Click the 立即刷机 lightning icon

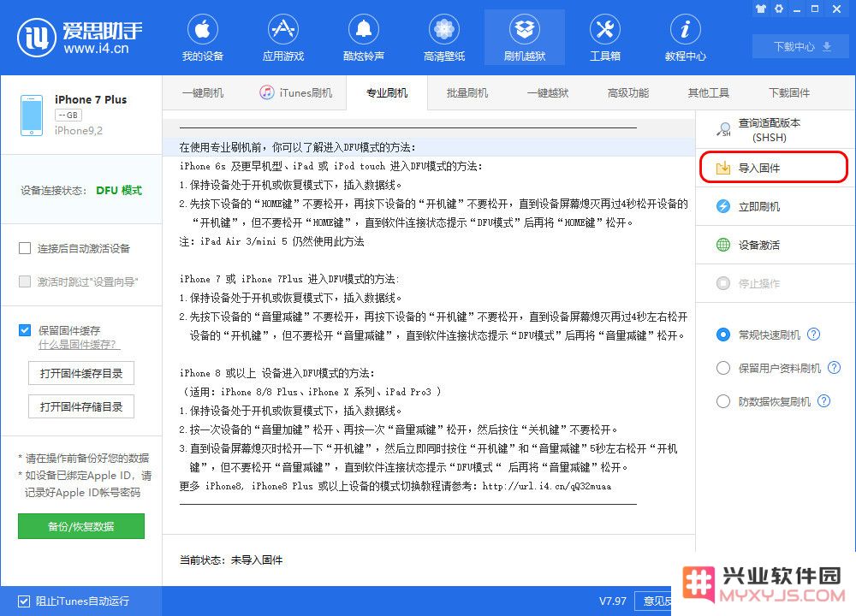pyautogui.click(x=722, y=206)
